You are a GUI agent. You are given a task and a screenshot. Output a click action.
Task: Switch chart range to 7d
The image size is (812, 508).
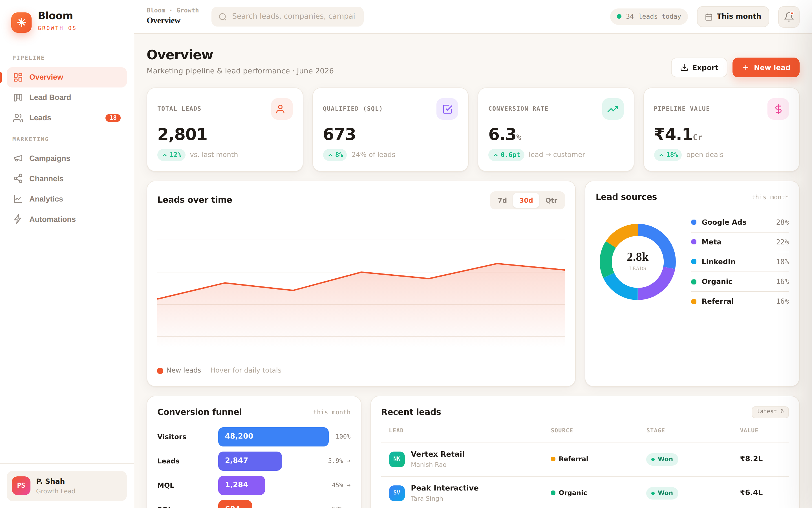(502, 201)
